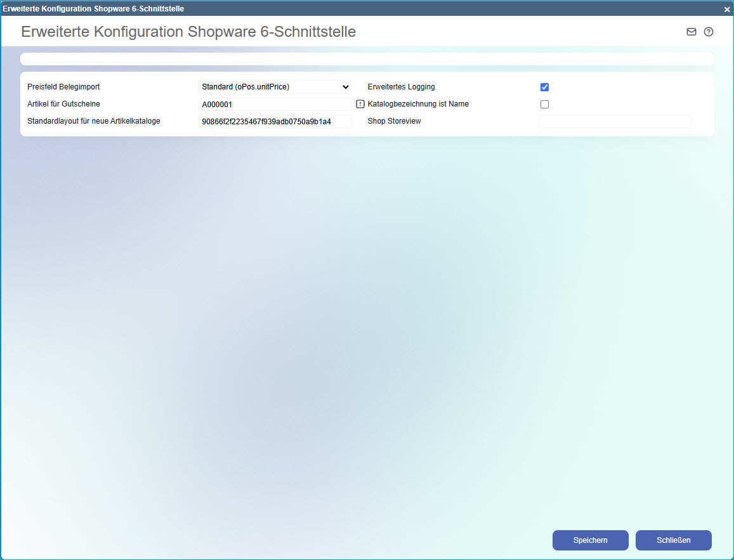734x560 pixels.
Task: Open the mail envelope icon
Action: point(691,32)
